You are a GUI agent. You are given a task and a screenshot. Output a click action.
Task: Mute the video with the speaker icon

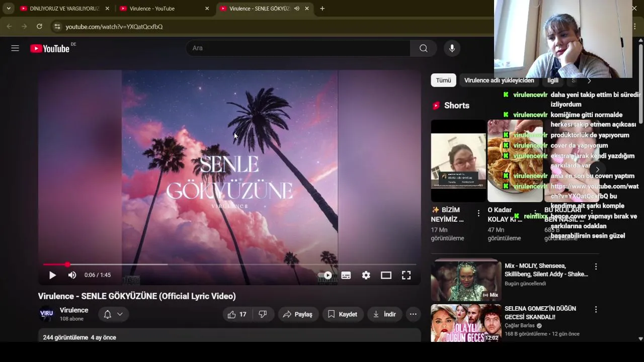(x=72, y=275)
